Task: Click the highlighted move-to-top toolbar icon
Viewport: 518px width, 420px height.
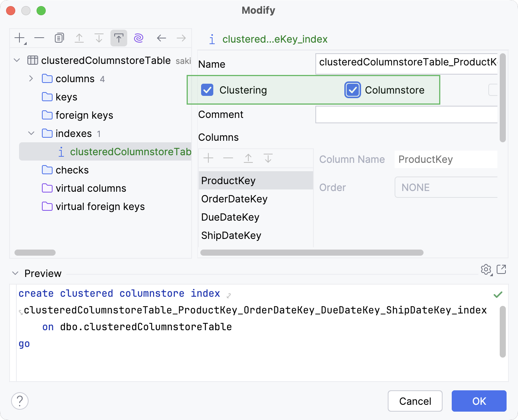Action: pyautogui.click(x=118, y=38)
